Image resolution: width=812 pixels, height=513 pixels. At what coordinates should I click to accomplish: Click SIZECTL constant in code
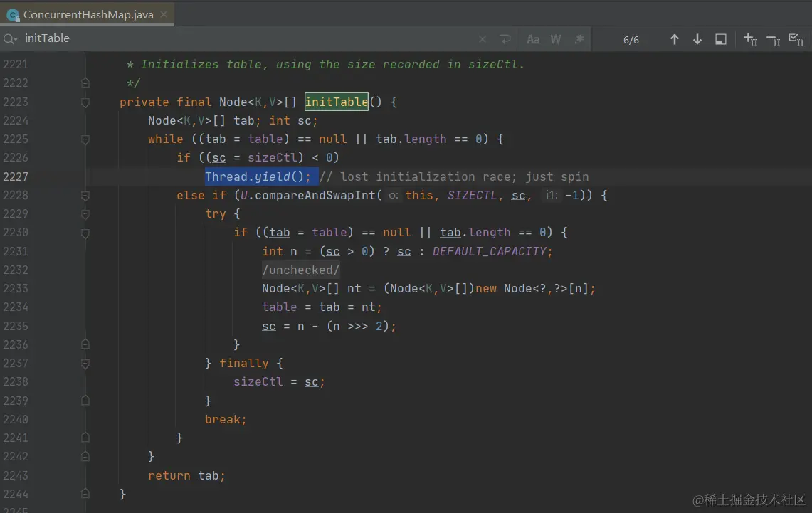(472, 195)
